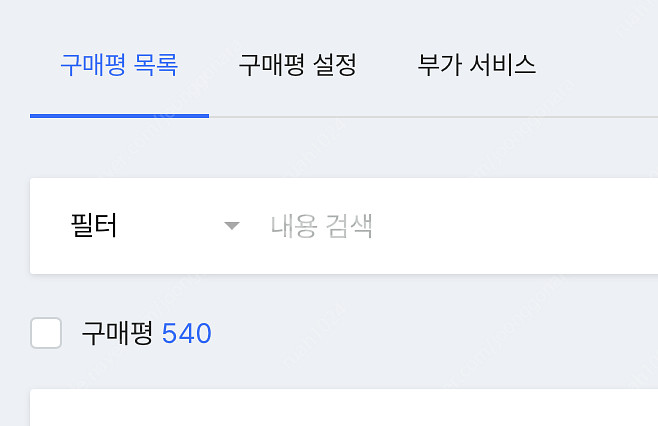Click the blue 540 review count
This screenshot has height=426, width=658.
[x=187, y=333]
